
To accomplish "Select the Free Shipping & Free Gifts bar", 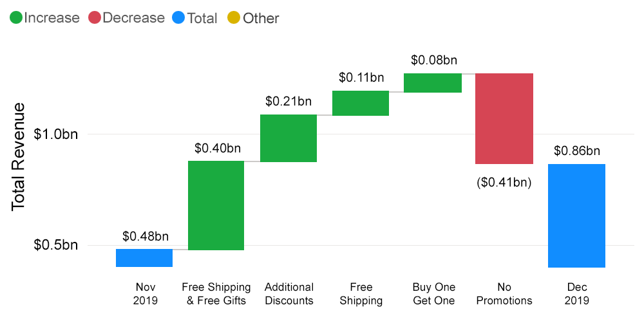I will (x=216, y=205).
